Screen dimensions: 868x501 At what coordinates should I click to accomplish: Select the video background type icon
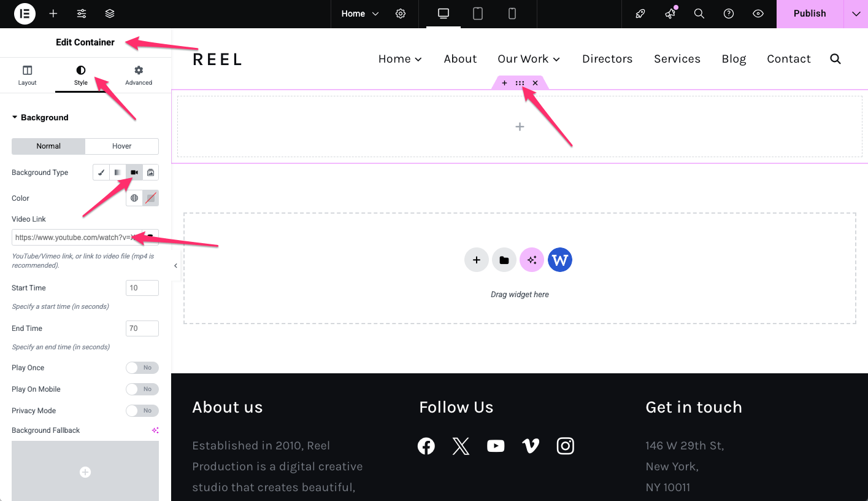coord(134,173)
